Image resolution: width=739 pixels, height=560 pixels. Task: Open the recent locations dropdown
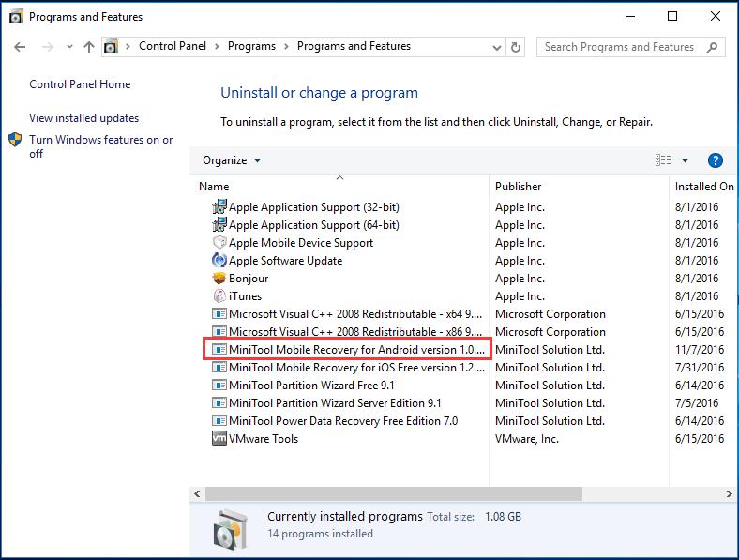(x=69, y=47)
